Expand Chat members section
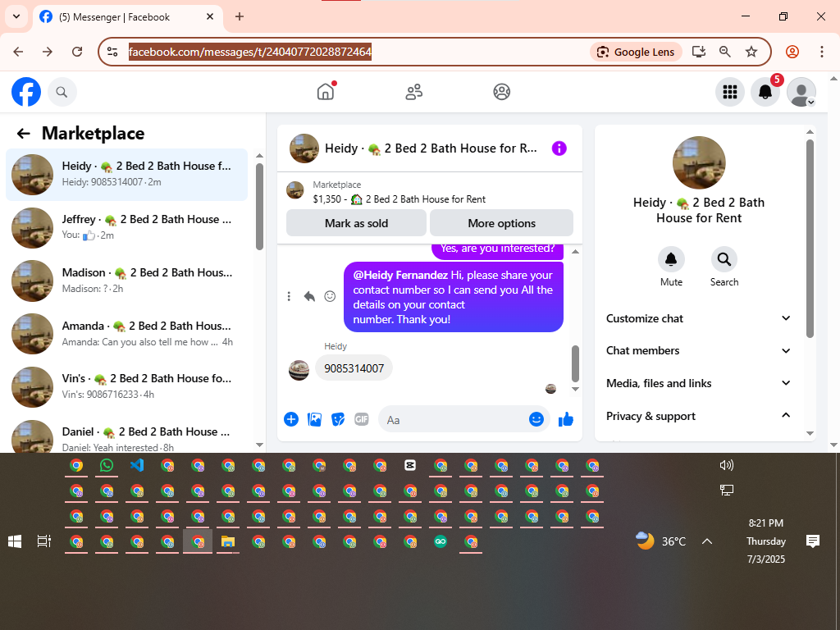Viewport: 840px width, 630px height. pos(699,351)
